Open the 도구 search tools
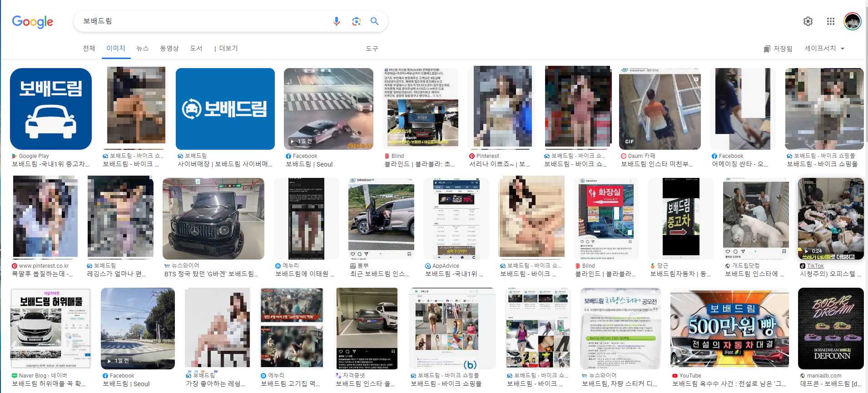The image size is (868, 393). (x=372, y=49)
